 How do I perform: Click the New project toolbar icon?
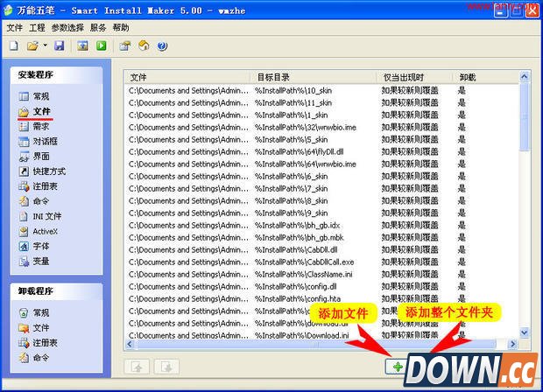click(14, 45)
